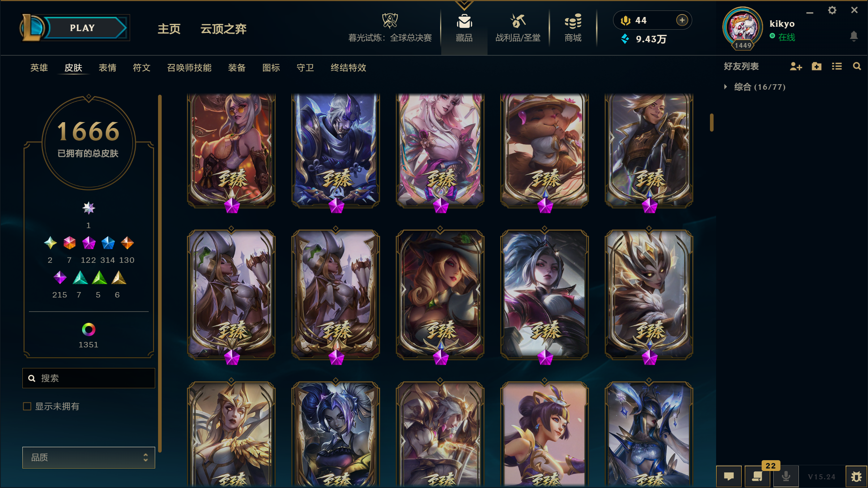Switch to the 英雄 tab
The height and width of the screenshot is (488, 868).
[39, 68]
